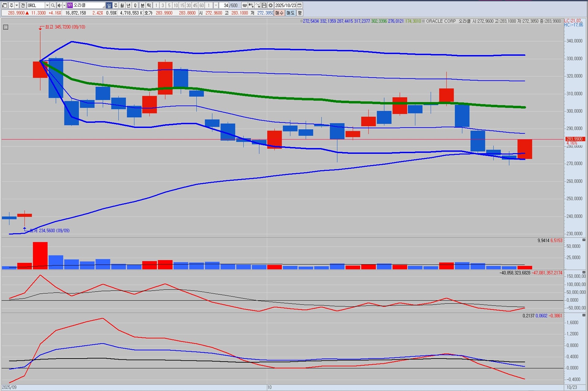This screenshot has width=588, height=391.
Task: Open the calendar date picker icon
Action: (300, 5)
